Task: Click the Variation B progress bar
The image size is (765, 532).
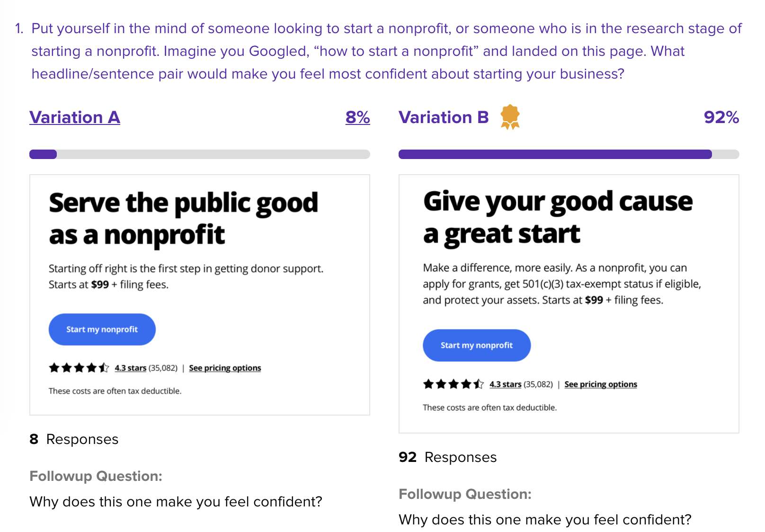Action: click(x=569, y=154)
